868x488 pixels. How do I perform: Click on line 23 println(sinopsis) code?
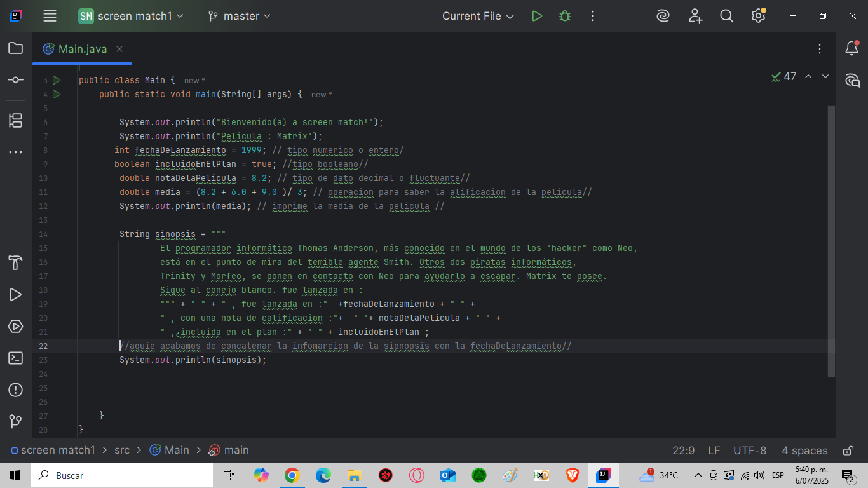click(193, 360)
